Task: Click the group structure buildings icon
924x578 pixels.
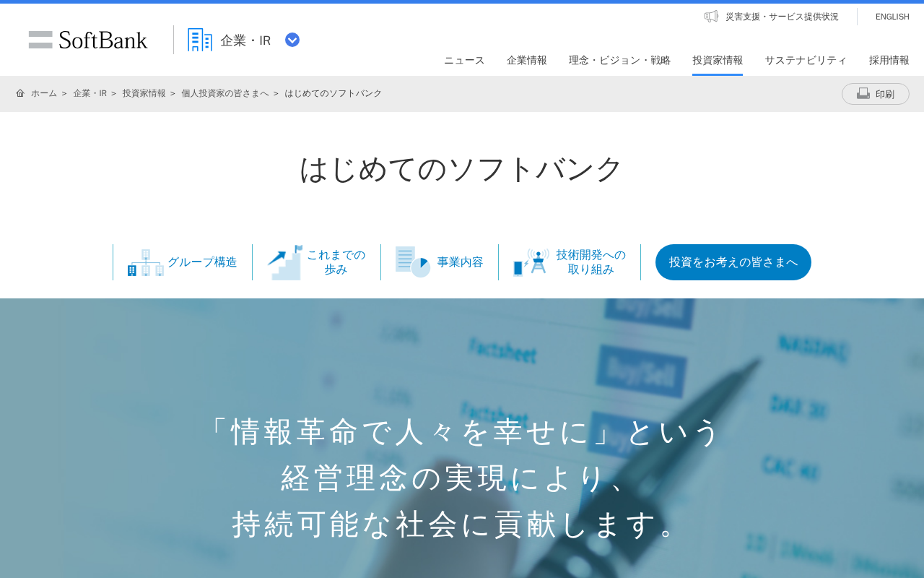Action: point(146,262)
